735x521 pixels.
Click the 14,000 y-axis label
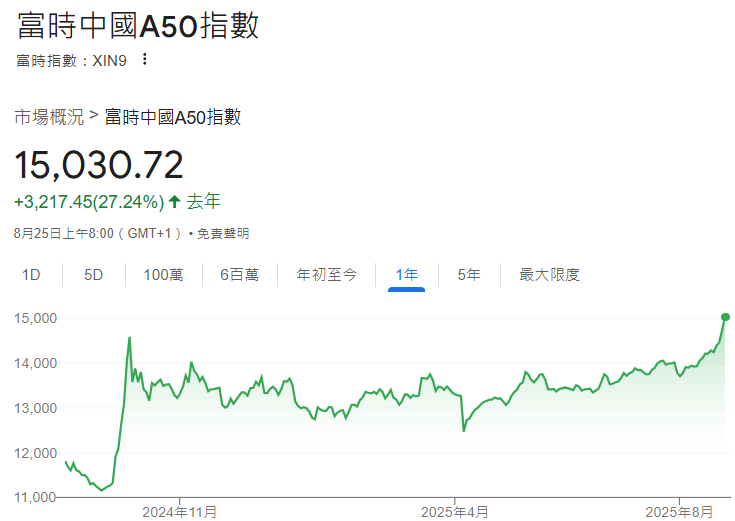pyautogui.click(x=35, y=363)
